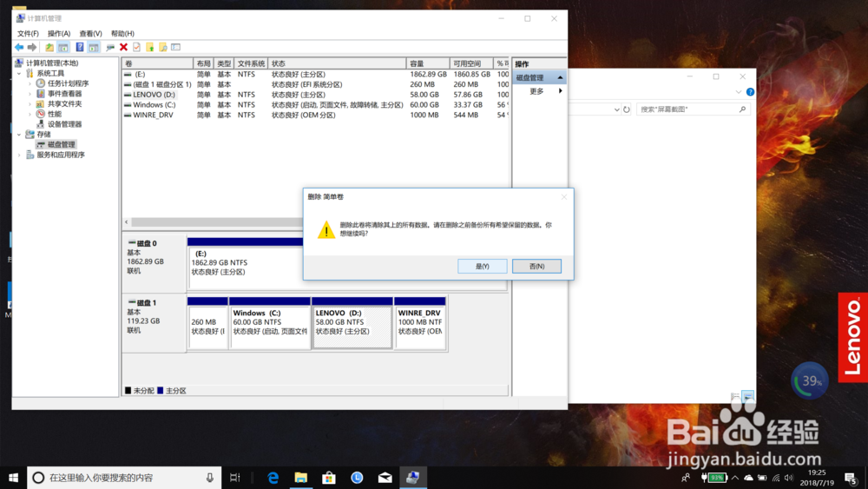Select the WINRE_DRV volume row in list
The image size is (868, 489).
(316, 116)
